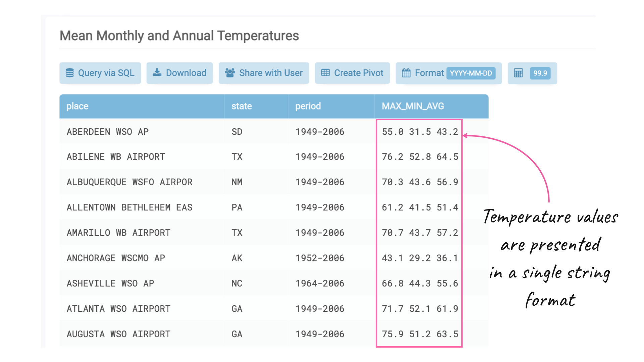Image resolution: width=644 pixels, height=362 pixels.
Task: Click the value 43.1 29.2 36.1
Action: click(420, 258)
